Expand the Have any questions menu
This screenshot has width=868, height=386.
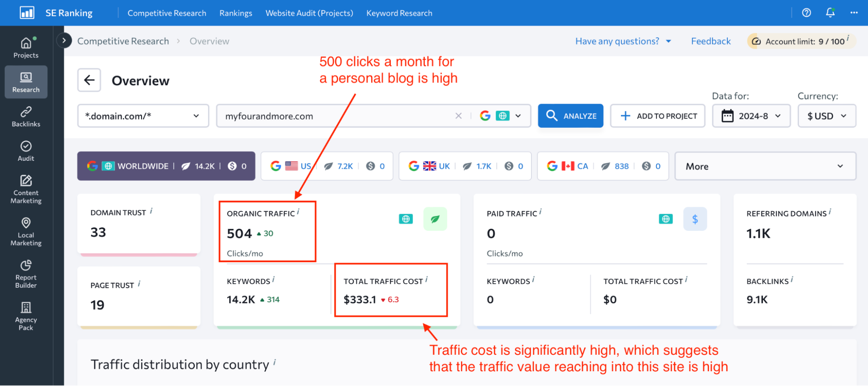tap(623, 41)
